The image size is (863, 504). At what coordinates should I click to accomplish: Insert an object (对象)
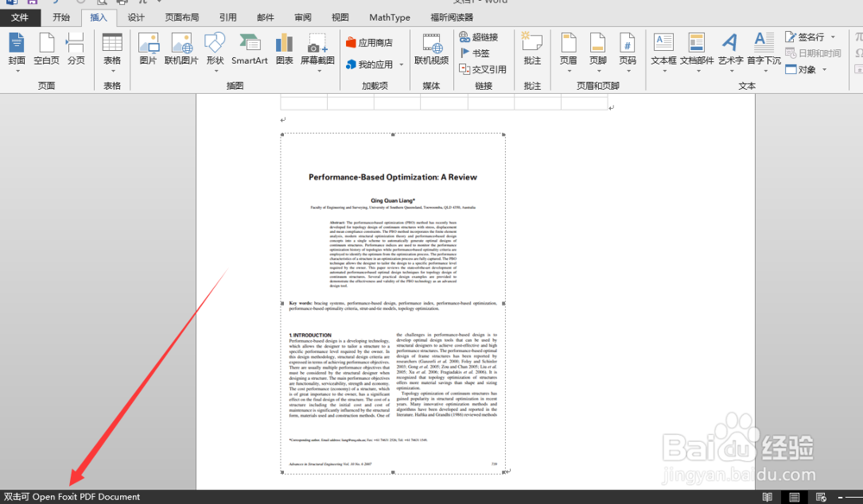[801, 69]
